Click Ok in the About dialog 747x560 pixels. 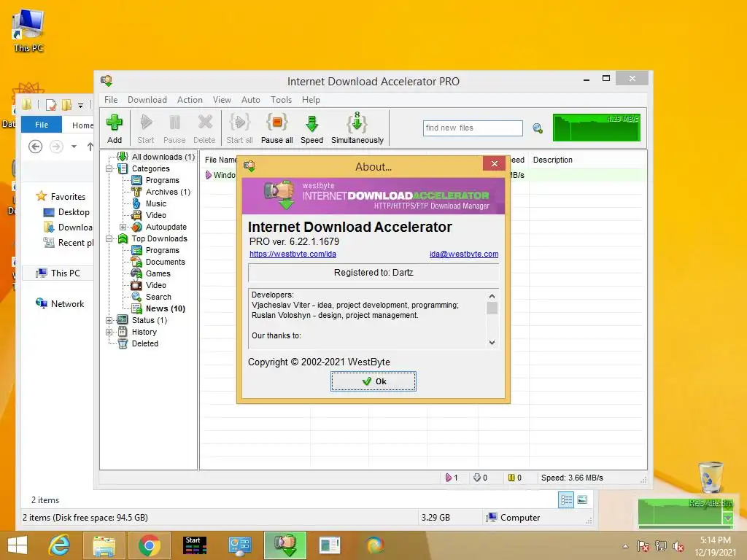pos(373,381)
